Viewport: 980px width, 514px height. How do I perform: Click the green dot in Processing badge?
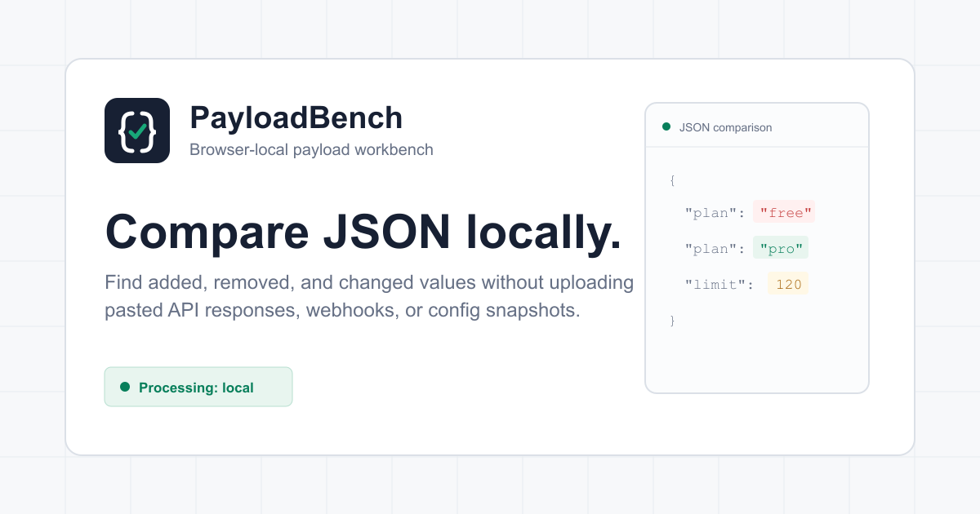(x=125, y=387)
